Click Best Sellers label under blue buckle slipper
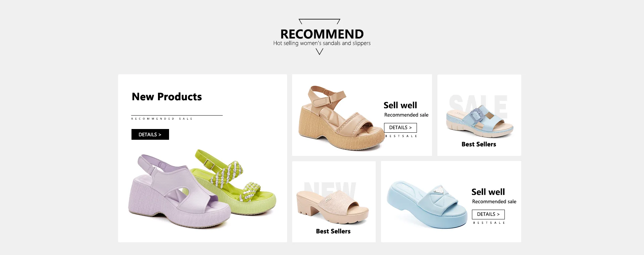Viewport: 644px width, 255px height. pyautogui.click(x=479, y=144)
